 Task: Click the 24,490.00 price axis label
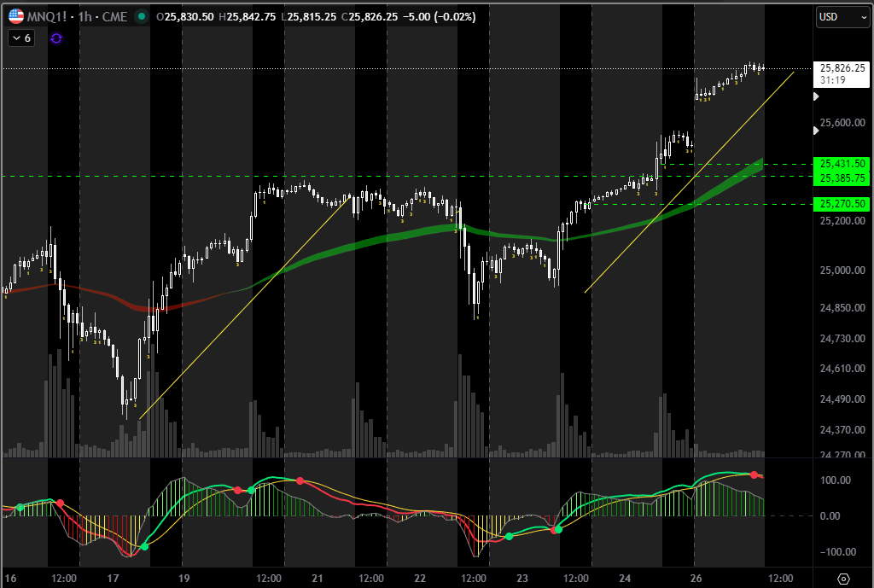coord(842,399)
